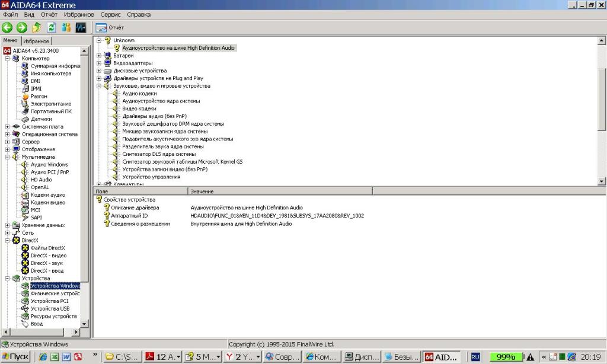607x364 pixels.
Task: Click the green Back arrow in the toolbar
Action: (x=7, y=27)
